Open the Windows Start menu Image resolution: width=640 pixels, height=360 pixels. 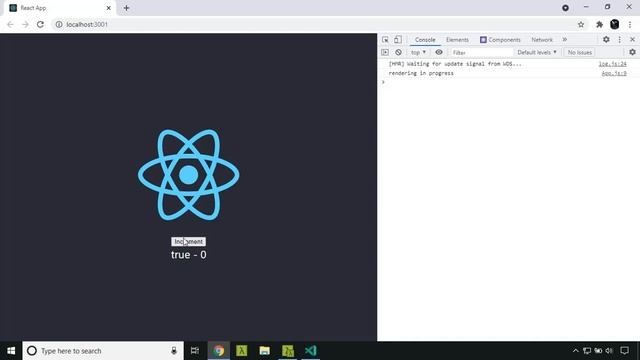pos(11,351)
